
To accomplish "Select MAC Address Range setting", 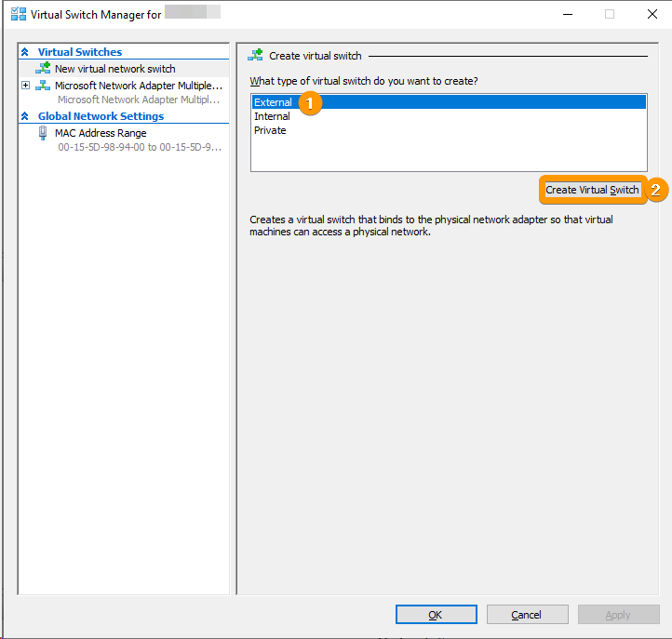I will click(x=101, y=133).
